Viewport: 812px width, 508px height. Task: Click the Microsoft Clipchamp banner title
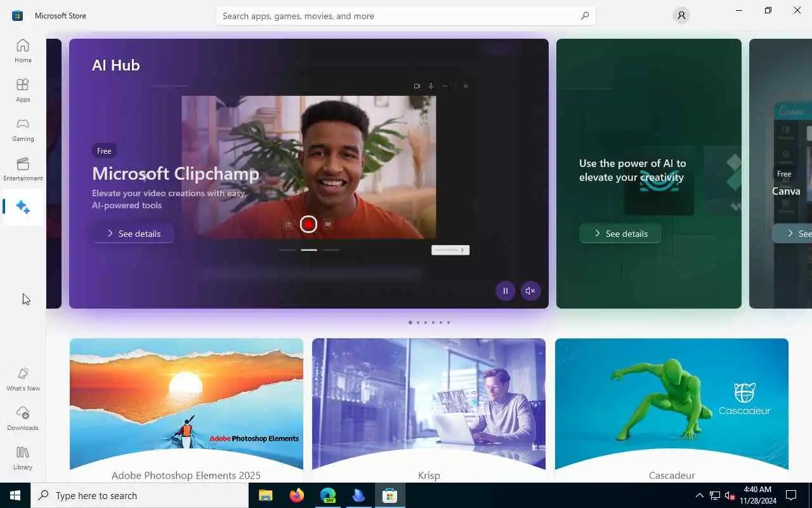click(176, 173)
